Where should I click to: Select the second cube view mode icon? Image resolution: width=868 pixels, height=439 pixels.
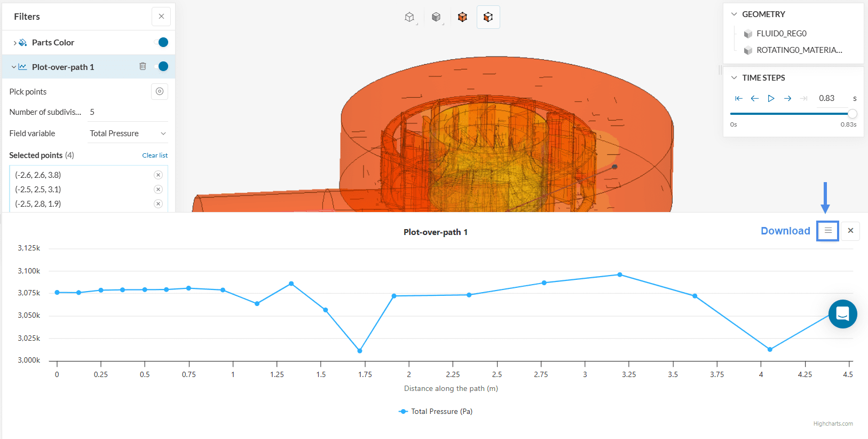pos(436,17)
